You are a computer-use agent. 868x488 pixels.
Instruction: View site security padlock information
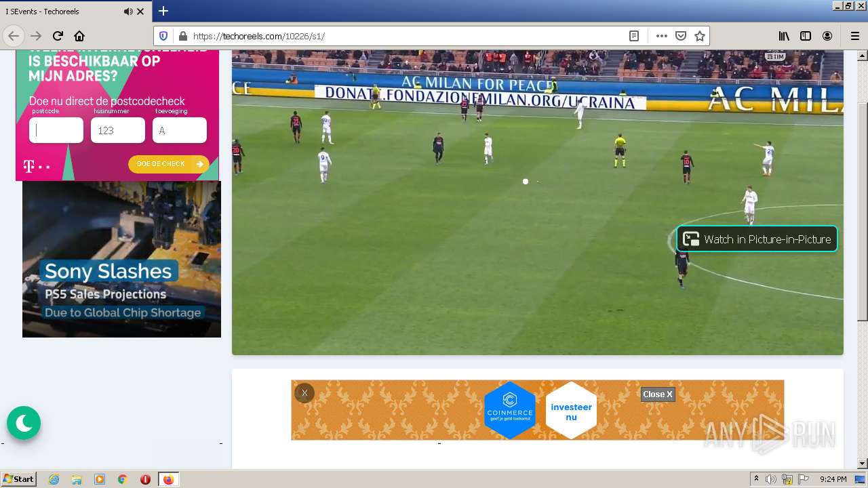(x=182, y=36)
